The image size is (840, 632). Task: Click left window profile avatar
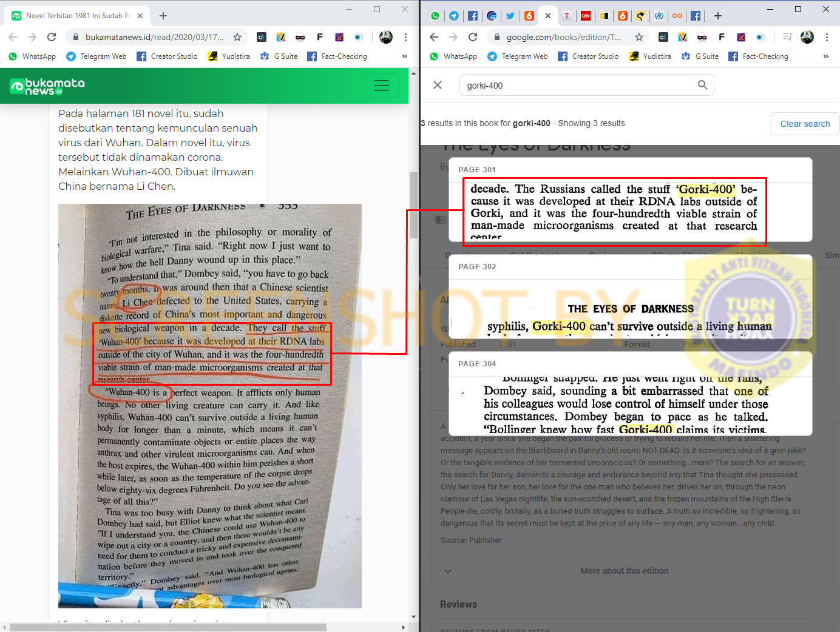[386, 37]
